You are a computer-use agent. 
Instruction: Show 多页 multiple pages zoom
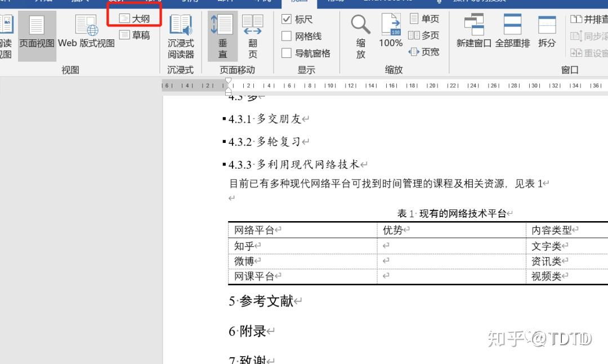424,35
